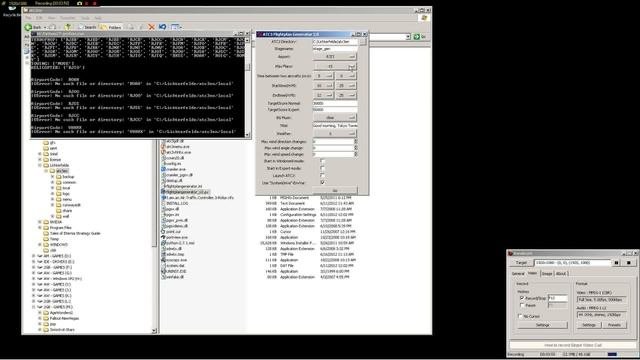Enable Start in Windowed mode checkbox
The width and height of the screenshot is (640, 360).
coord(322,161)
